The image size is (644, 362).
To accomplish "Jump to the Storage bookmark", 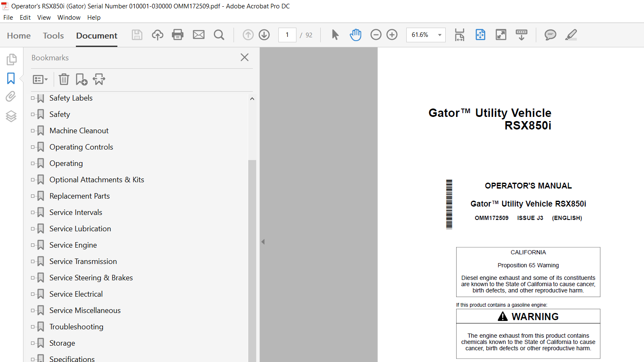I will pyautogui.click(x=62, y=343).
